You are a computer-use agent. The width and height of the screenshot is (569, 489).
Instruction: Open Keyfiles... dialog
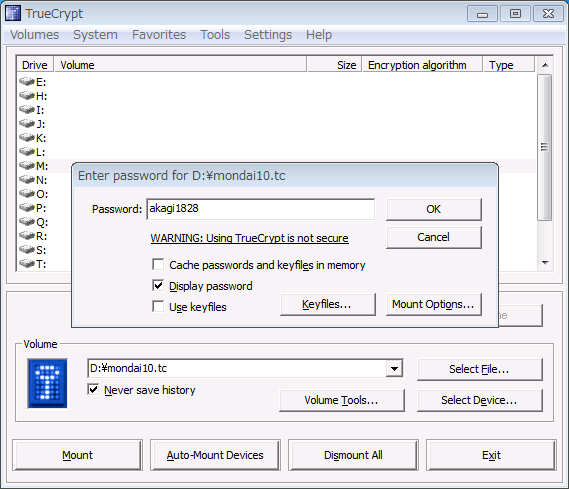click(328, 304)
